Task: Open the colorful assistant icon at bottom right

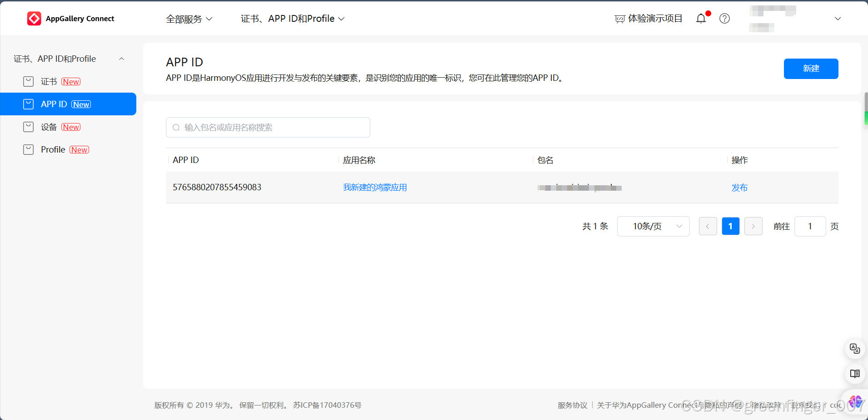Action: point(856,402)
